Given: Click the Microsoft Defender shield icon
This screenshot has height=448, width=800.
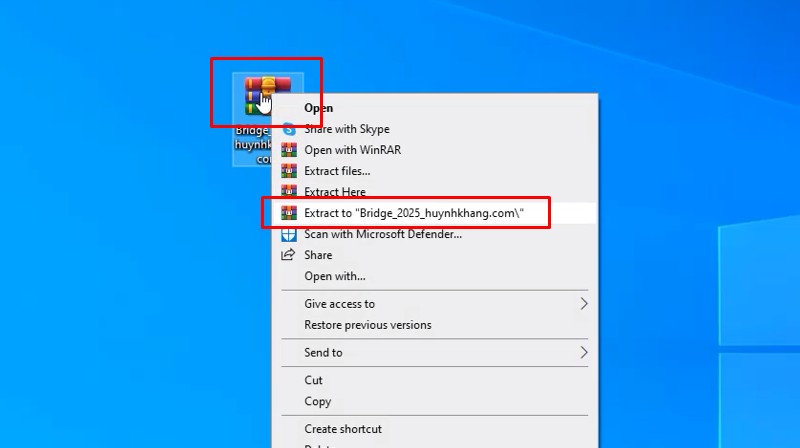Looking at the screenshot, I should (289, 234).
